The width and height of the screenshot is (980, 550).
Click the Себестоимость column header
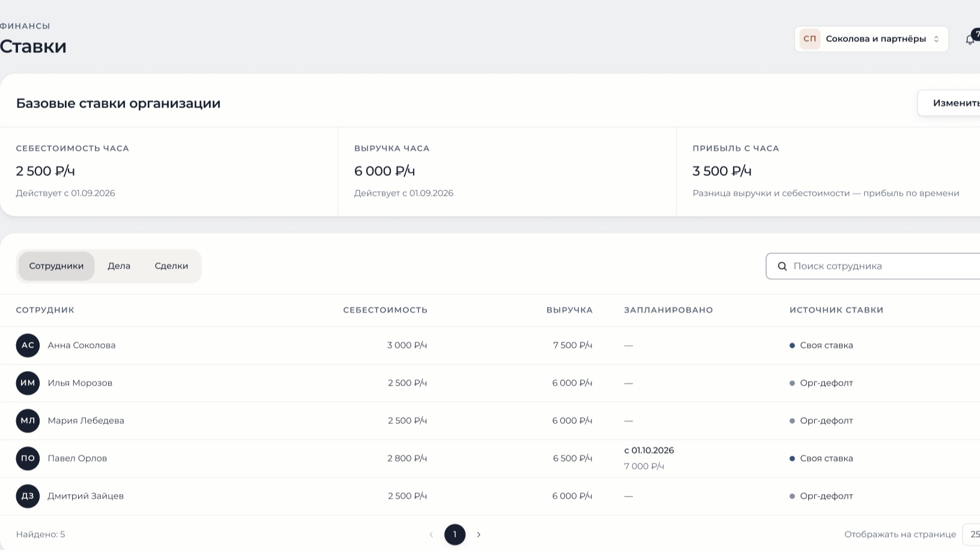[x=385, y=310]
